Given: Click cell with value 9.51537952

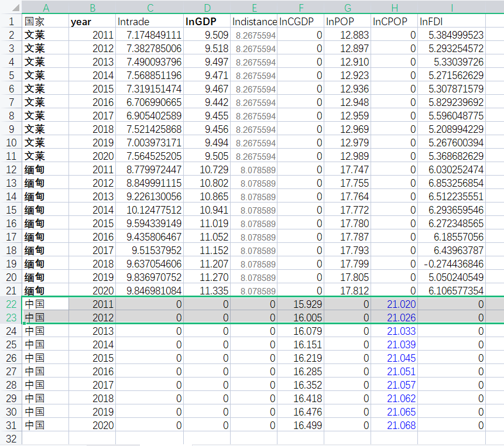Looking at the screenshot, I should click(150, 251).
